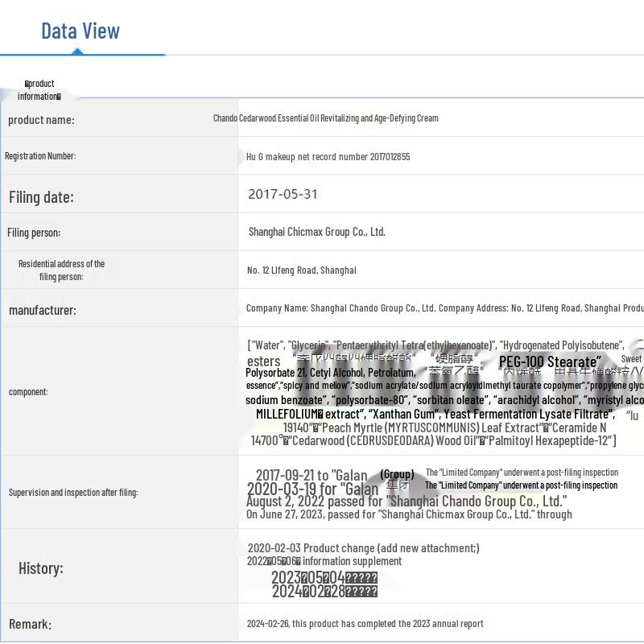Click the History label
Screen dimensions: 644x644
(41, 568)
